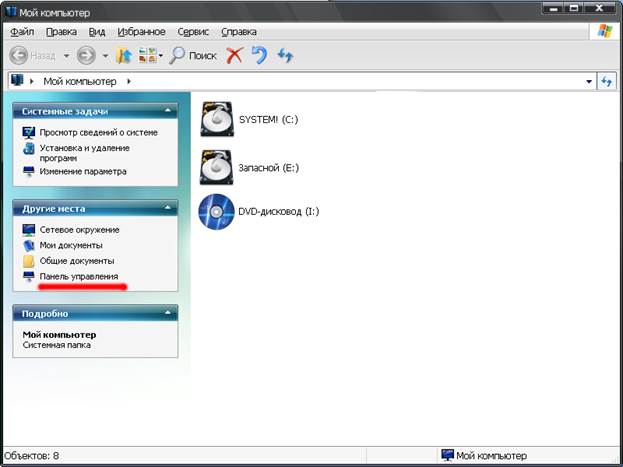623x467 pixels.
Task: Open the Back button history dropdown arrow
Action: click(66, 56)
